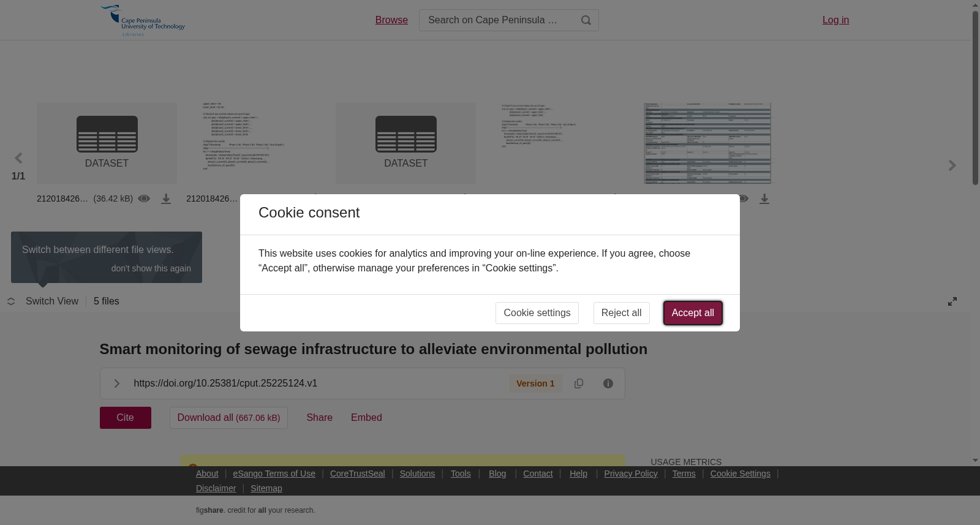Open the Help footer link

[x=578, y=474]
